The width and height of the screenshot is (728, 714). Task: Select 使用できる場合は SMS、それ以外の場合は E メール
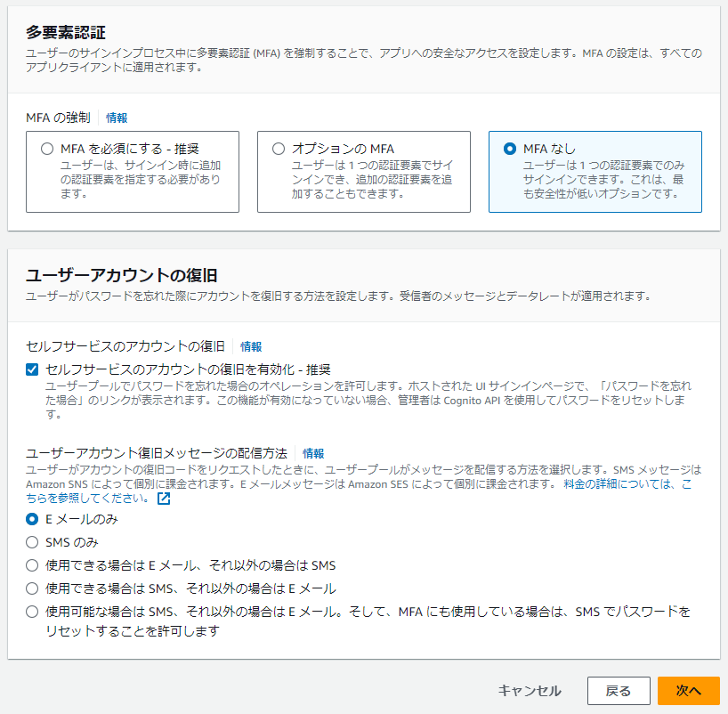pos(32,588)
